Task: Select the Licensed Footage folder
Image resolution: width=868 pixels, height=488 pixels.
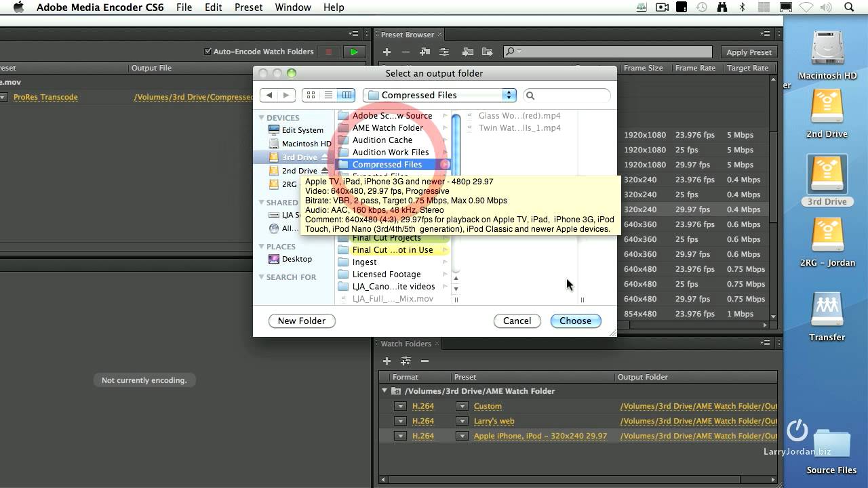Action: pos(387,274)
